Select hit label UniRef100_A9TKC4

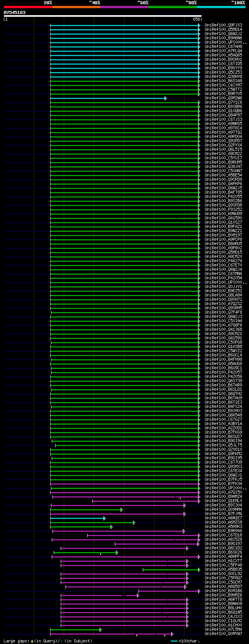point(223,128)
